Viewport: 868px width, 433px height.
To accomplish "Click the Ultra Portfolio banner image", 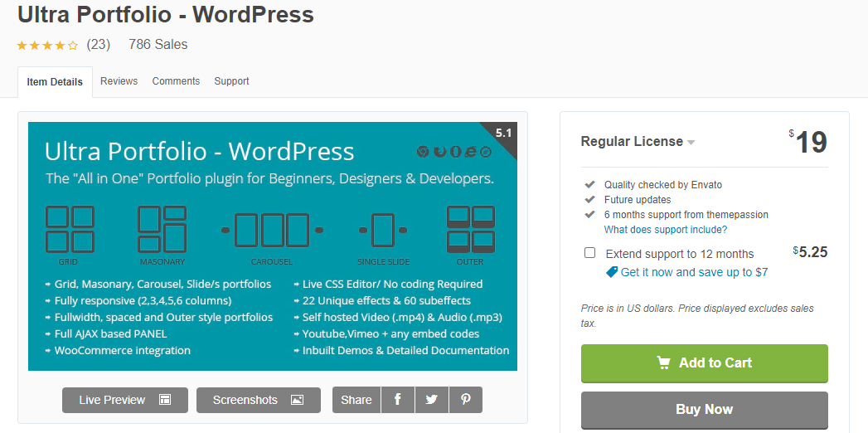I will [x=273, y=246].
